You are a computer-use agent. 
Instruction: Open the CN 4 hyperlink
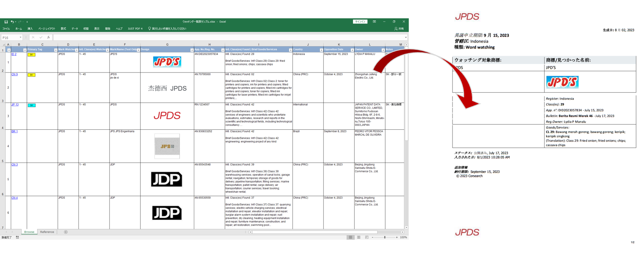(15, 198)
